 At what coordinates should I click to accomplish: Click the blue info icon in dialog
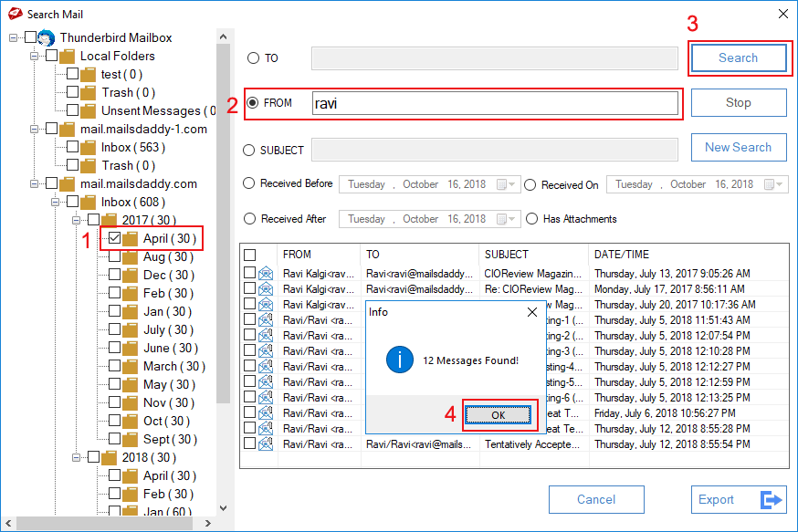(400, 360)
